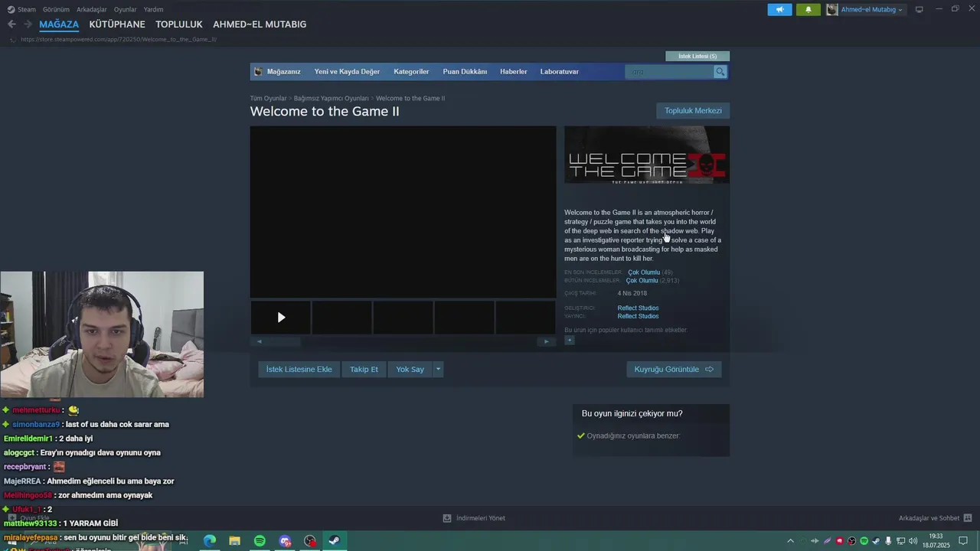Click İstek Listesine Ekle button
Image resolution: width=980 pixels, height=551 pixels.
pyautogui.click(x=299, y=370)
